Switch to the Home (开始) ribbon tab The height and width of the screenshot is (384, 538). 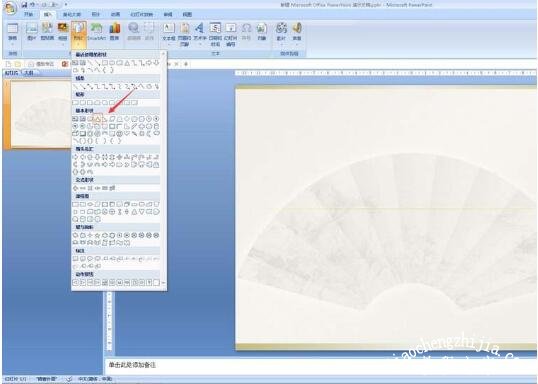click(28, 14)
